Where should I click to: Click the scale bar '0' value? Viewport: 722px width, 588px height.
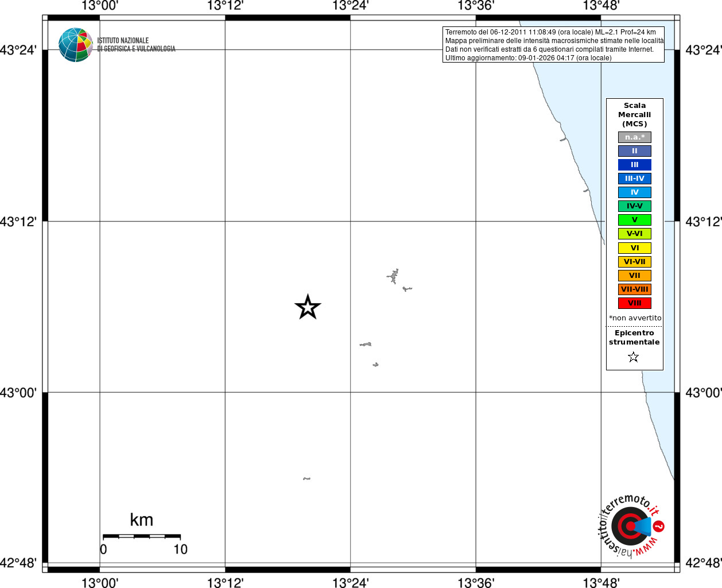tap(103, 550)
